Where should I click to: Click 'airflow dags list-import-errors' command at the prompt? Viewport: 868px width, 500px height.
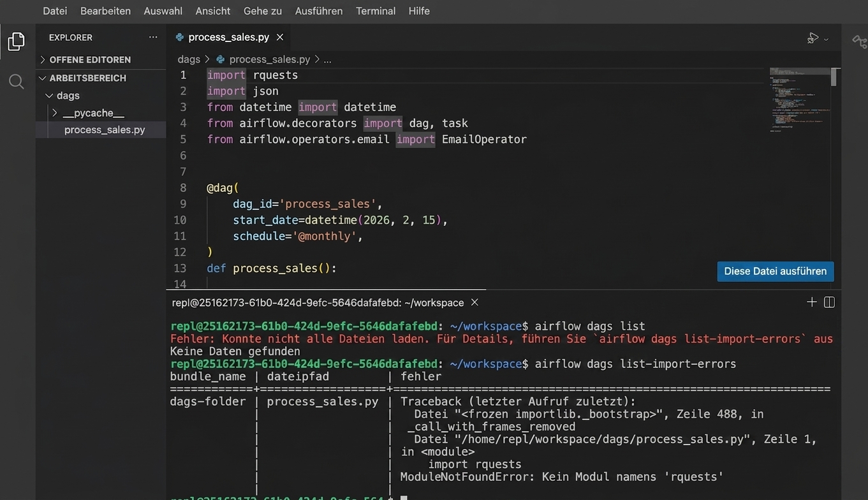[635, 364]
